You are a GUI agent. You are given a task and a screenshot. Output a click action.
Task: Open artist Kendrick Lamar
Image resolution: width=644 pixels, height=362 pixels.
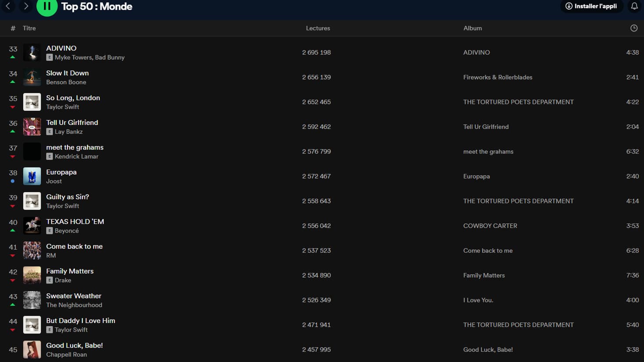click(76, 156)
